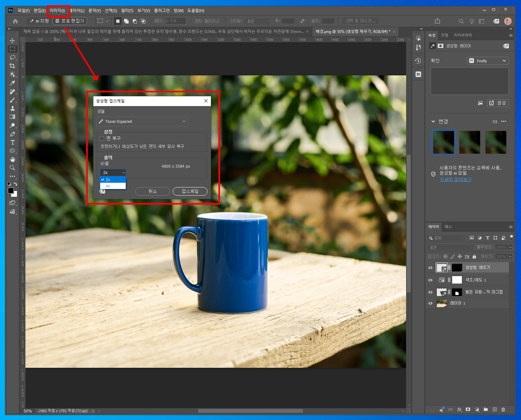521x420 pixels.
Task: Click the prompt text box under 확인
Action: point(469,81)
